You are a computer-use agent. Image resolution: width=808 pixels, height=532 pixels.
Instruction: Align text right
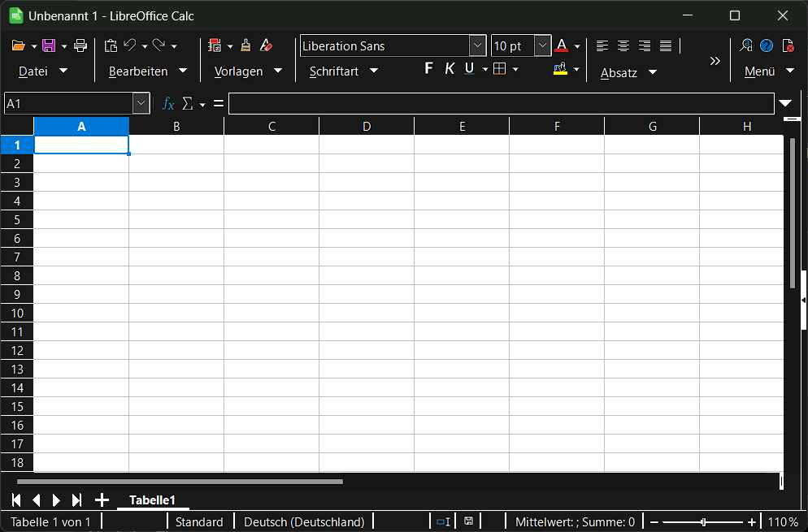pos(644,45)
